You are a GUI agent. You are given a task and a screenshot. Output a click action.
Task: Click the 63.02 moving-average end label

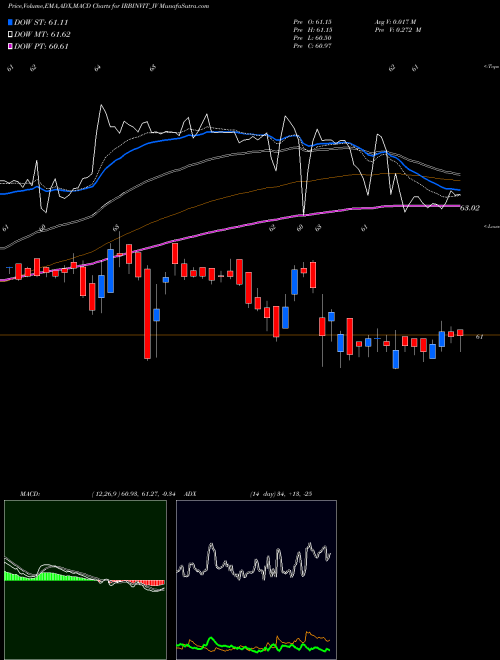(x=470, y=208)
